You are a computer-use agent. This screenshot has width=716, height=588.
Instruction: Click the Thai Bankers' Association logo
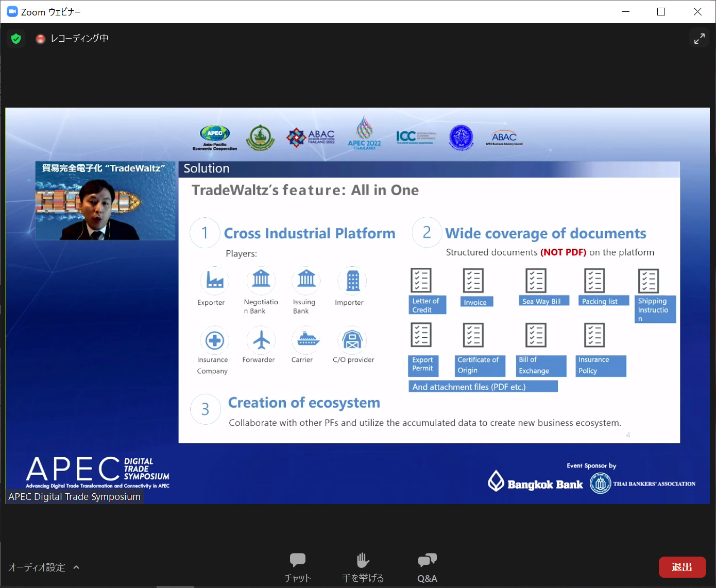point(642,483)
